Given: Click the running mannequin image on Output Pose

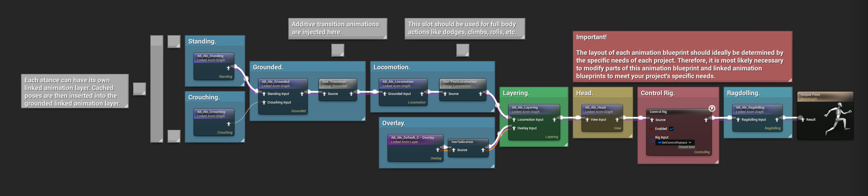Looking at the screenshot, I should coord(838,119).
